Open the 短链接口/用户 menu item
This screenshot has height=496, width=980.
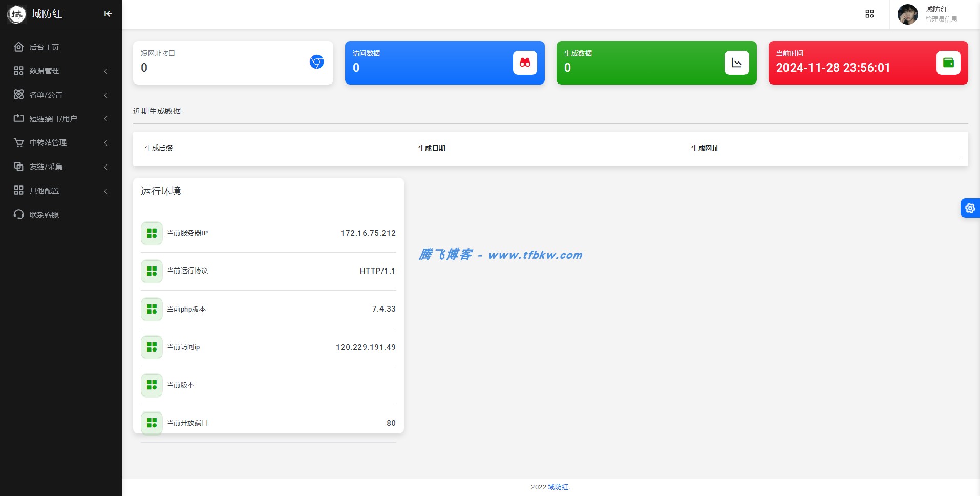pyautogui.click(x=61, y=118)
